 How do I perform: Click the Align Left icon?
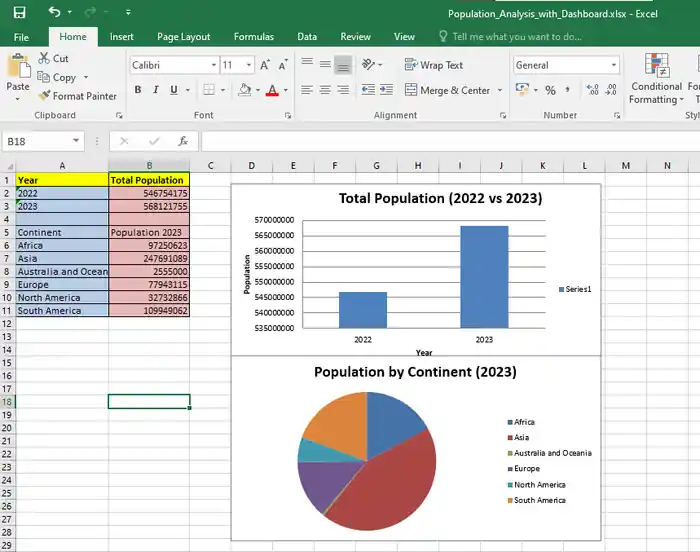[x=307, y=90]
